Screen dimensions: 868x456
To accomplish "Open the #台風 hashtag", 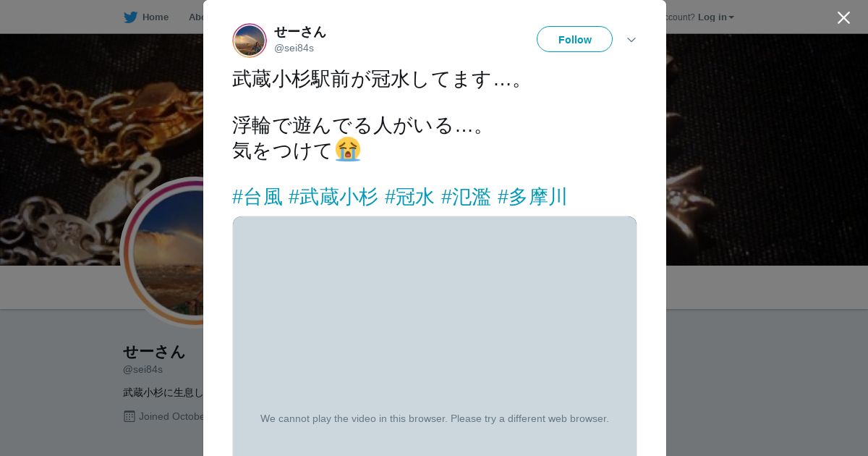I will 258,197.
